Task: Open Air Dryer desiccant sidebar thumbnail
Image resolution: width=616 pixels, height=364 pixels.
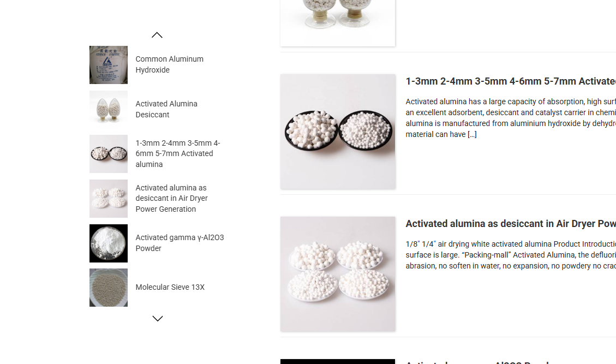Action: click(109, 199)
